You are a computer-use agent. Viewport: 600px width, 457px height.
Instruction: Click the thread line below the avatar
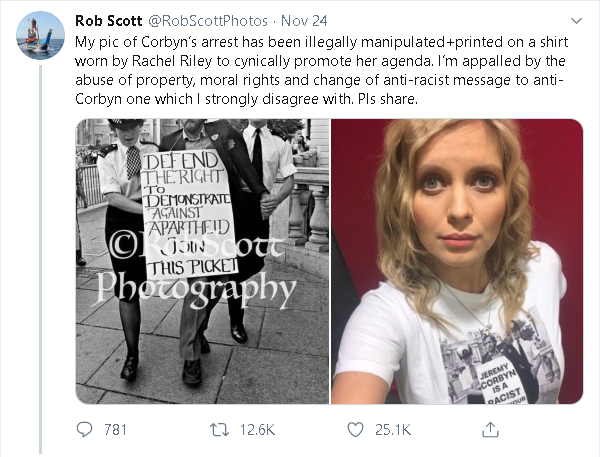(38, 250)
